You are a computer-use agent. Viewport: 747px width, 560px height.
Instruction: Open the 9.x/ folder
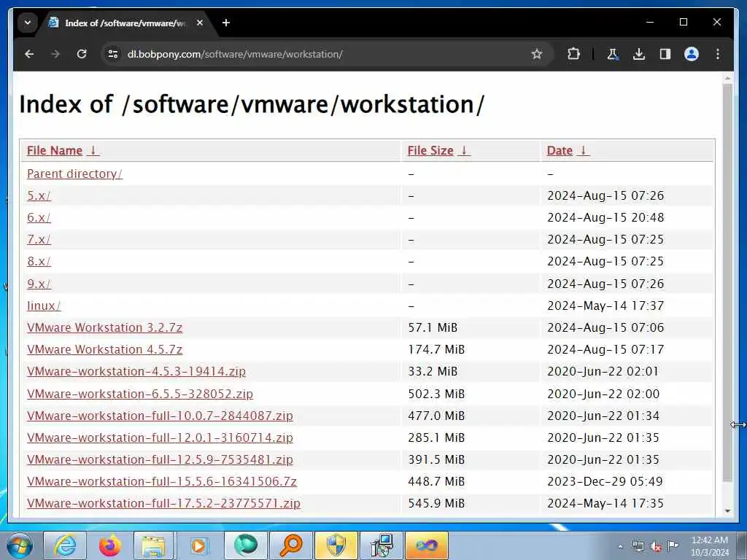pyautogui.click(x=39, y=284)
